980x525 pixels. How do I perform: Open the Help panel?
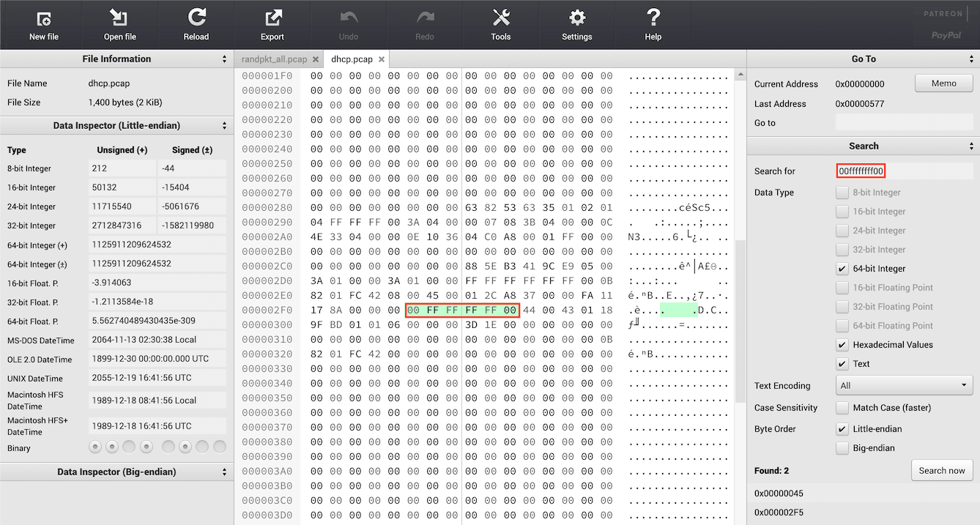tap(653, 24)
